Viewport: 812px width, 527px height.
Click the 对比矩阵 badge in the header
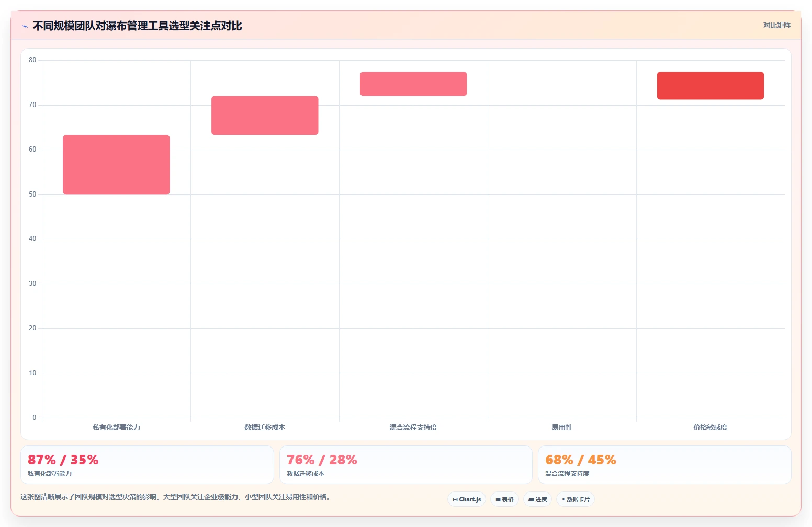776,25
